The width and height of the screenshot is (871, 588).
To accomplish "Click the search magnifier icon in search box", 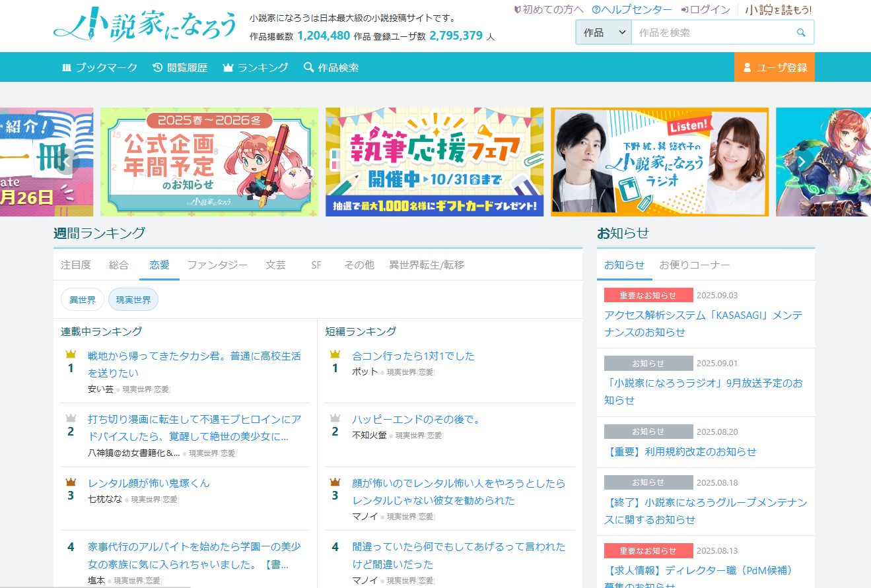I will coord(801,32).
